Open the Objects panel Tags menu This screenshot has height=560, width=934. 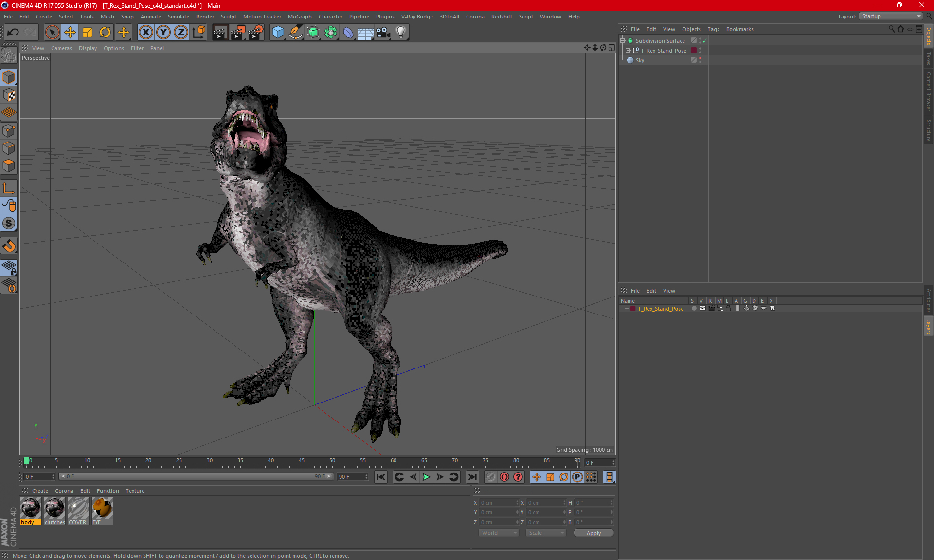pyautogui.click(x=713, y=29)
